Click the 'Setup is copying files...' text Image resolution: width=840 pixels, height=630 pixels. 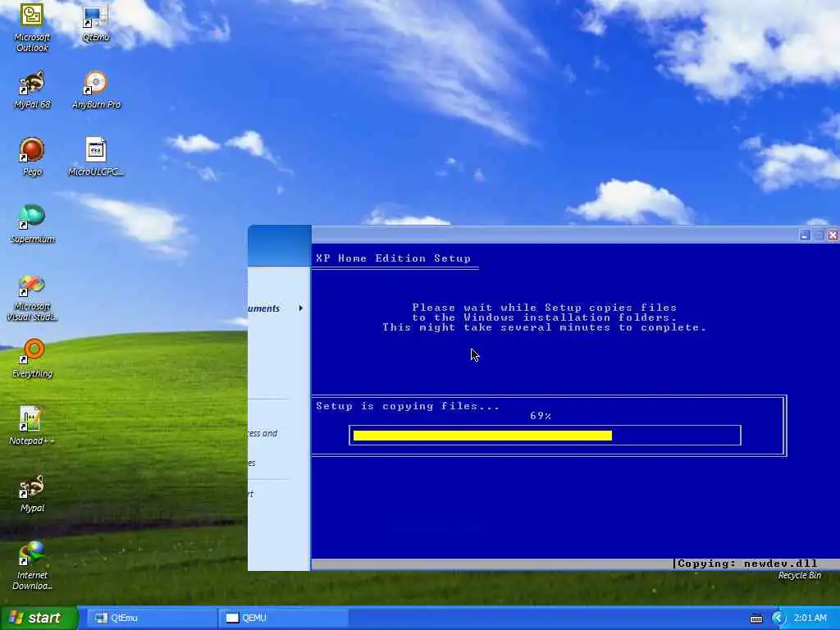[x=407, y=406]
